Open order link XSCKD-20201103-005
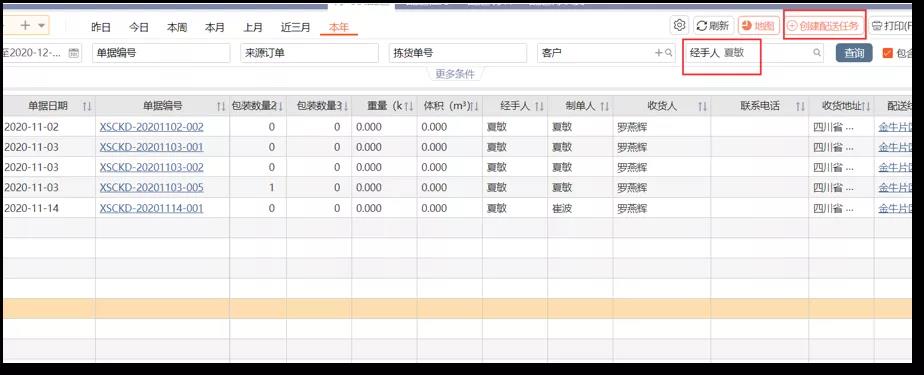 pos(151,188)
